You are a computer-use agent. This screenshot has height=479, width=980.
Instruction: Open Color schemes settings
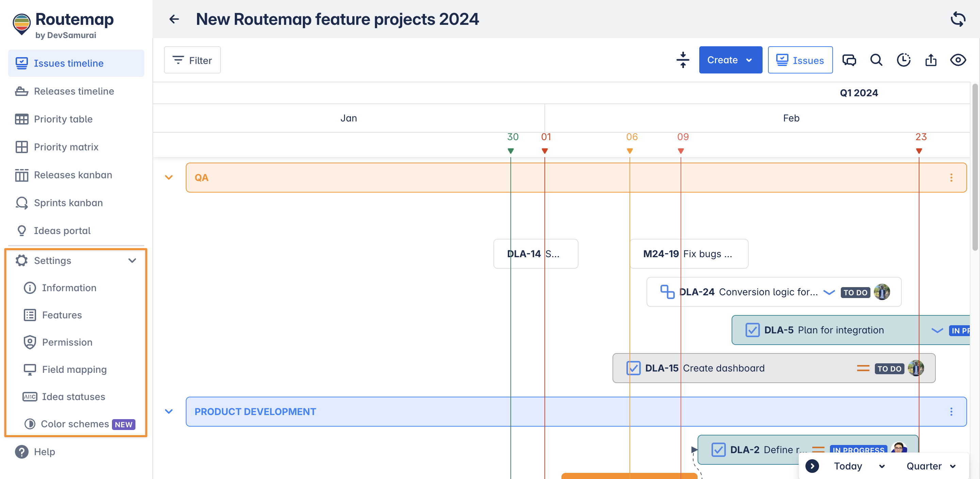[75, 424]
